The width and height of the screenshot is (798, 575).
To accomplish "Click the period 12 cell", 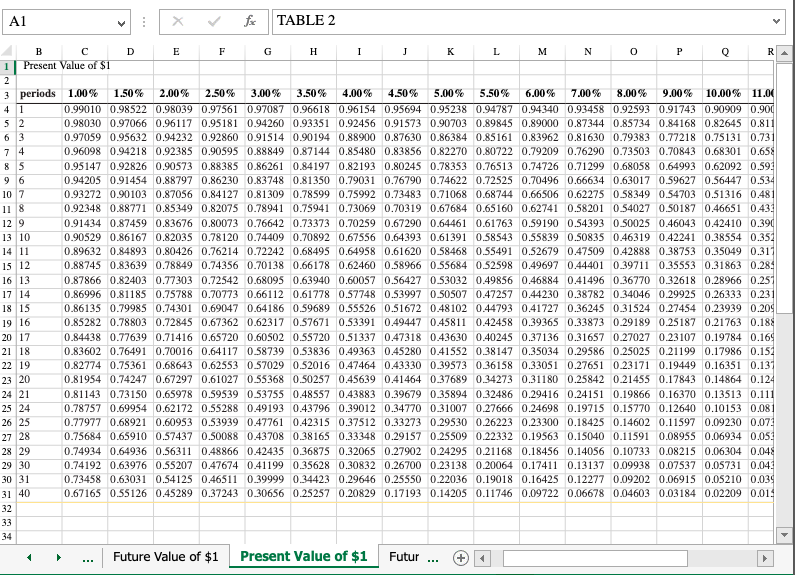I will [39, 266].
